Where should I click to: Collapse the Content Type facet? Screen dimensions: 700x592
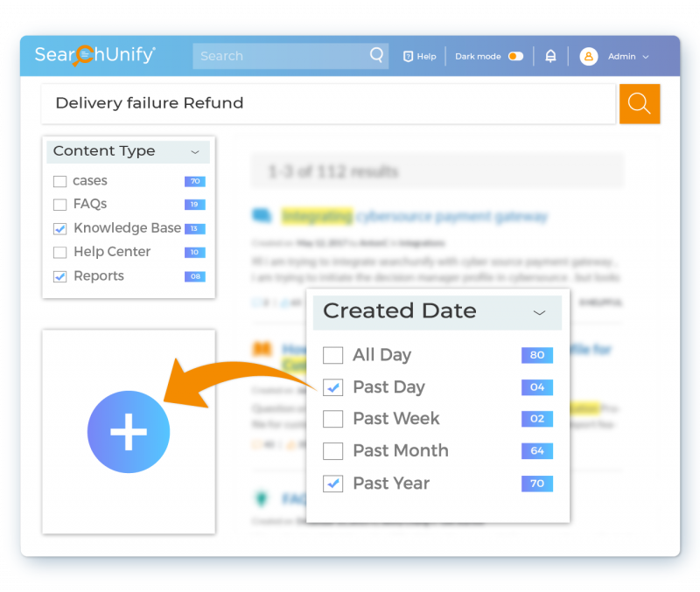point(195,152)
